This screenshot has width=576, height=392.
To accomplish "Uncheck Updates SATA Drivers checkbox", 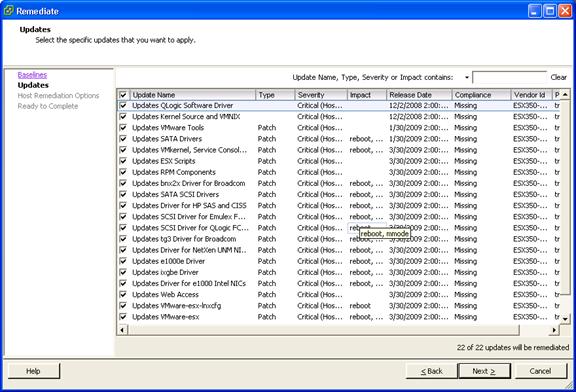I will pyautogui.click(x=123, y=139).
